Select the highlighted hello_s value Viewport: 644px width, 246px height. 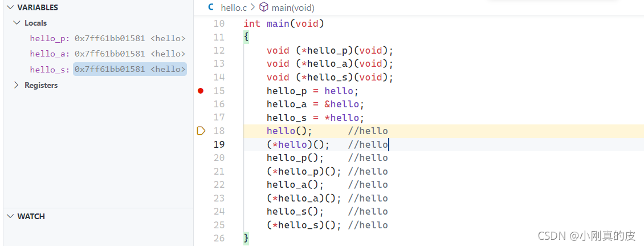point(130,69)
